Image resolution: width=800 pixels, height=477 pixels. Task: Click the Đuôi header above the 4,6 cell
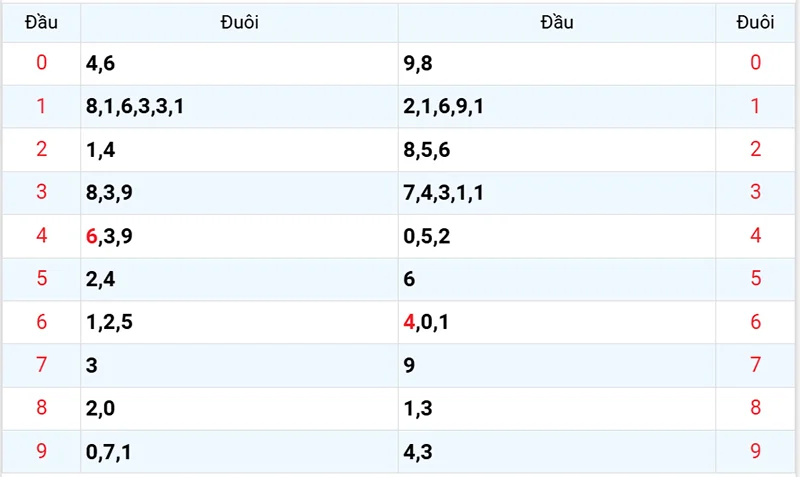[240, 23]
